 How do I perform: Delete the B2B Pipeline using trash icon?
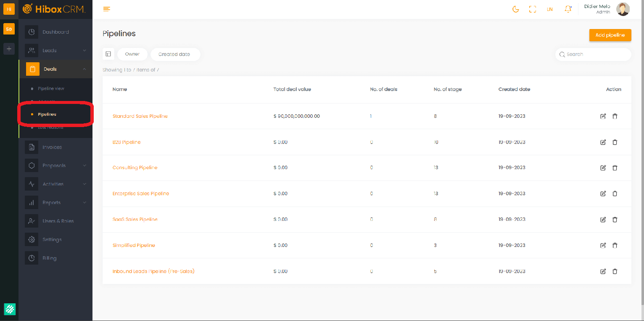click(x=615, y=142)
